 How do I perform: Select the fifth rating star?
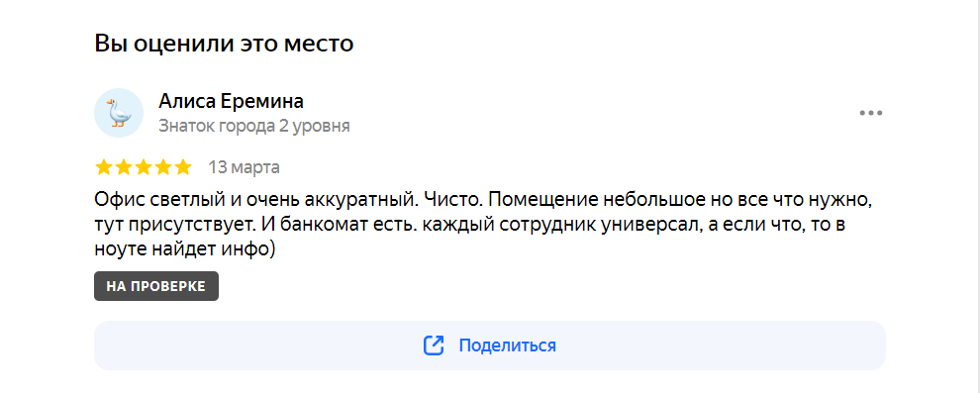182,167
